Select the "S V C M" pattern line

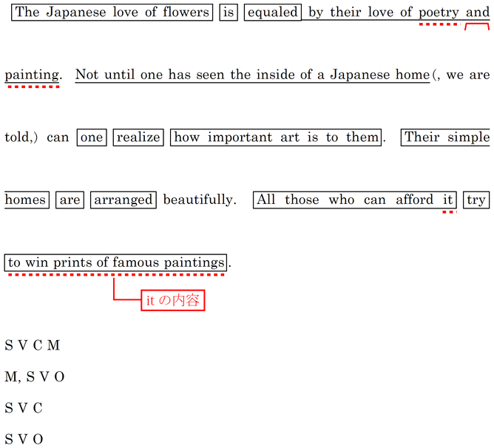[x=32, y=345]
